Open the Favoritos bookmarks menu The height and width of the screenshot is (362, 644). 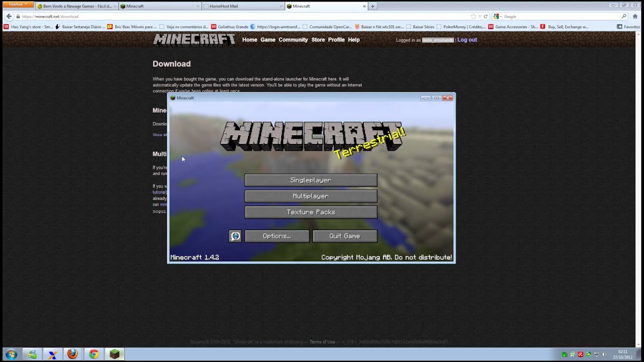click(x=628, y=27)
